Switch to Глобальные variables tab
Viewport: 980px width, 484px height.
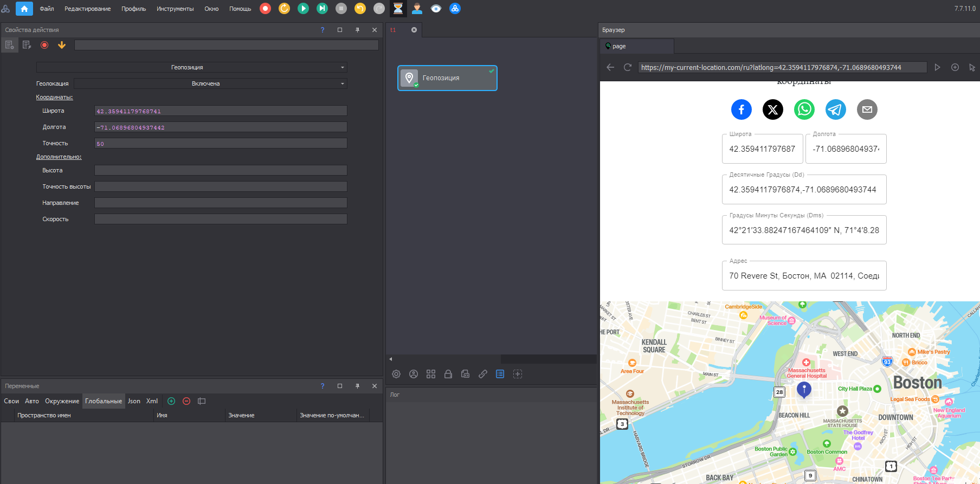click(104, 401)
